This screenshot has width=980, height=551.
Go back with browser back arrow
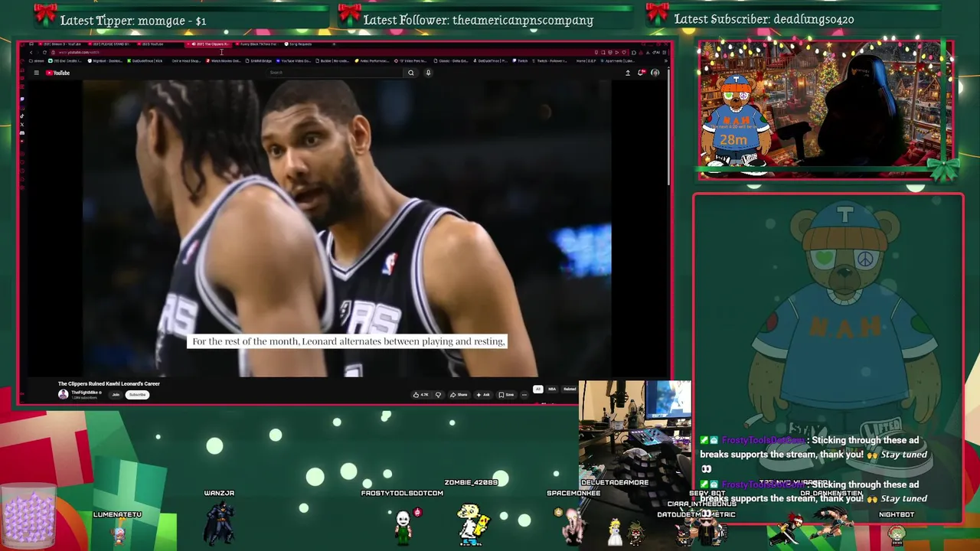tap(31, 52)
